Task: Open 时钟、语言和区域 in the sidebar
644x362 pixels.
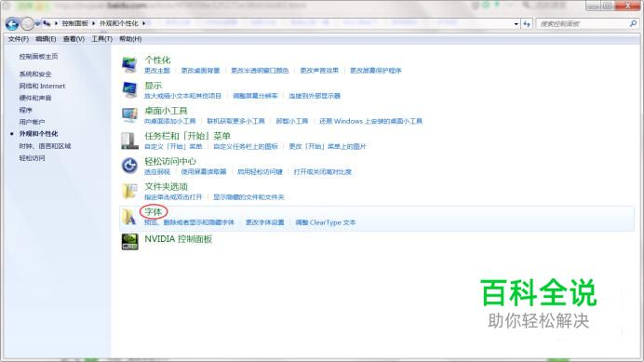Action: (46, 146)
